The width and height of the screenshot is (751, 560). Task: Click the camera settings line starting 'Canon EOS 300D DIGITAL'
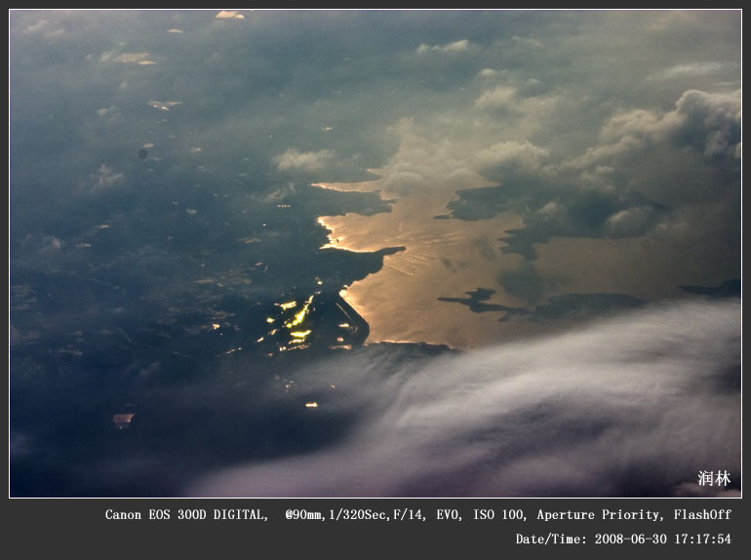[418, 515]
